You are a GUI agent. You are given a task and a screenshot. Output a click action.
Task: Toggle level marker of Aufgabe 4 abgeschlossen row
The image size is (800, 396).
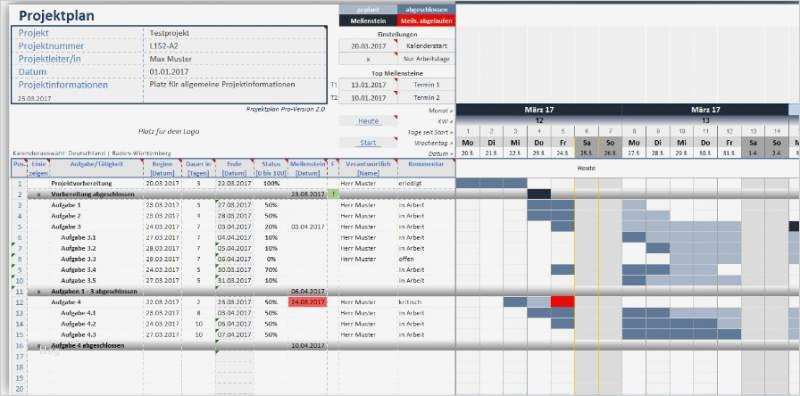click(38, 345)
